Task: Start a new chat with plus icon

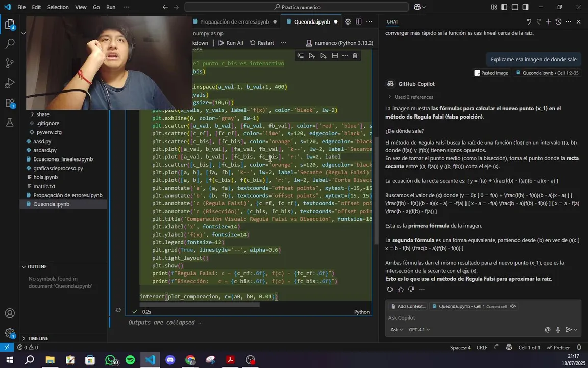Action: (549, 22)
